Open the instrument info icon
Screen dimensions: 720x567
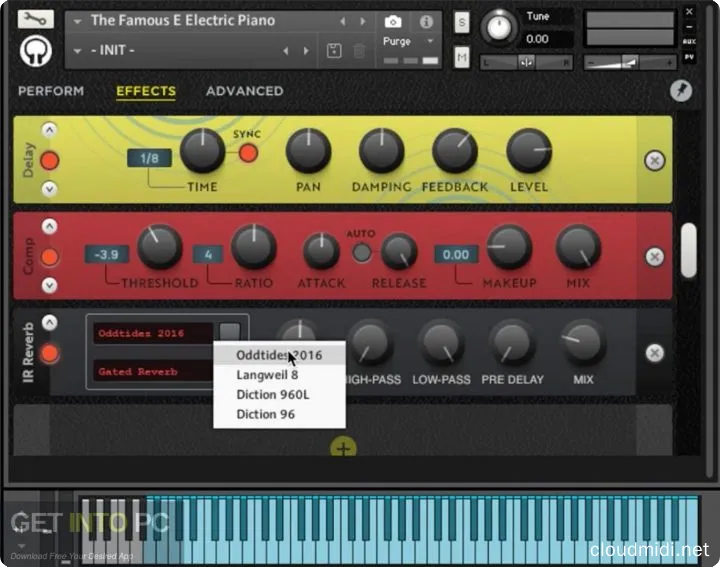426,21
